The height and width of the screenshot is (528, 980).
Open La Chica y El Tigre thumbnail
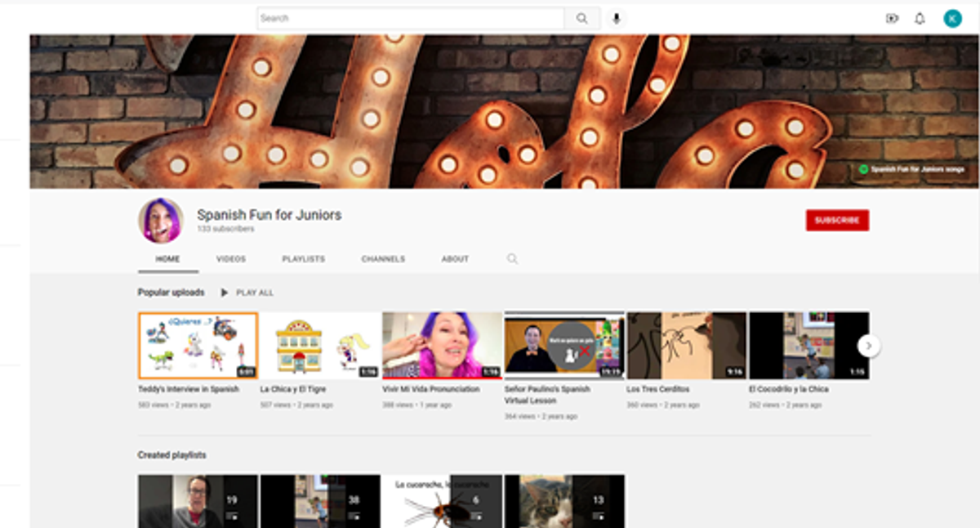coord(320,346)
